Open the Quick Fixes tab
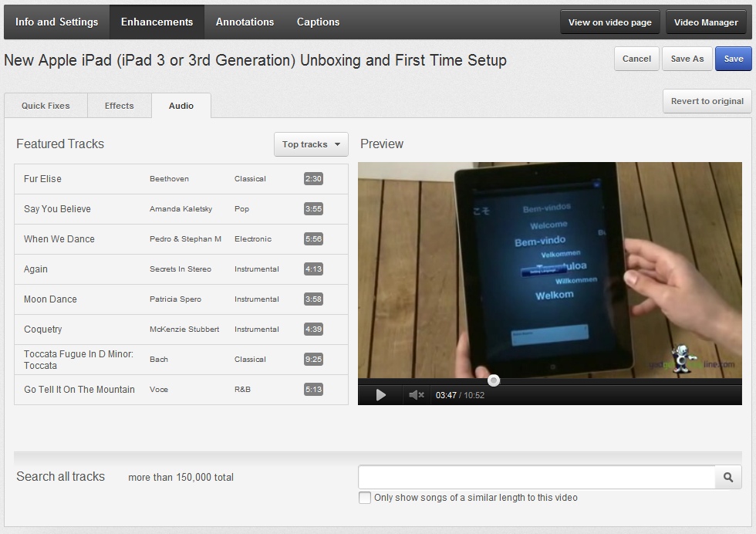Image resolution: width=756 pixels, height=534 pixels. coord(46,106)
